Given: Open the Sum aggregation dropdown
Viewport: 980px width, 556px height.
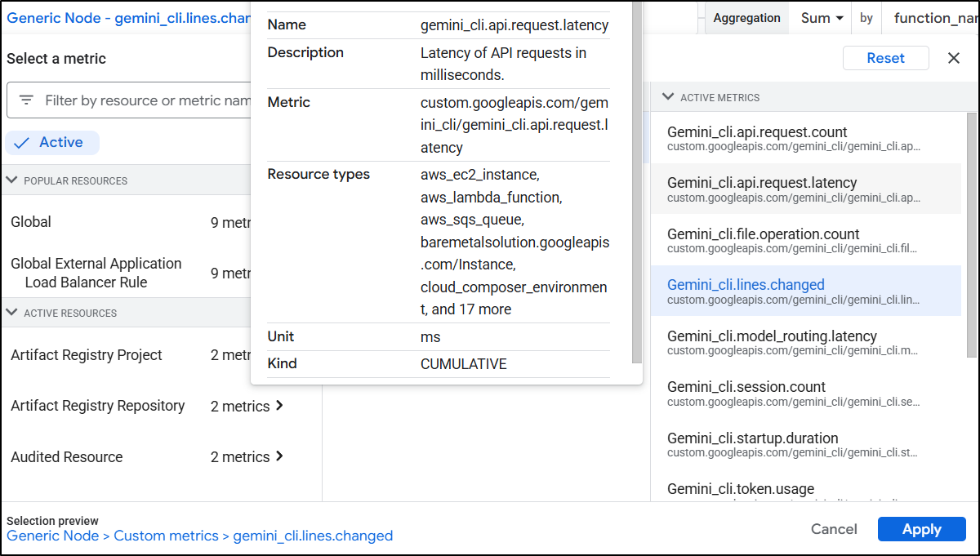Looking at the screenshot, I should tap(821, 18).
